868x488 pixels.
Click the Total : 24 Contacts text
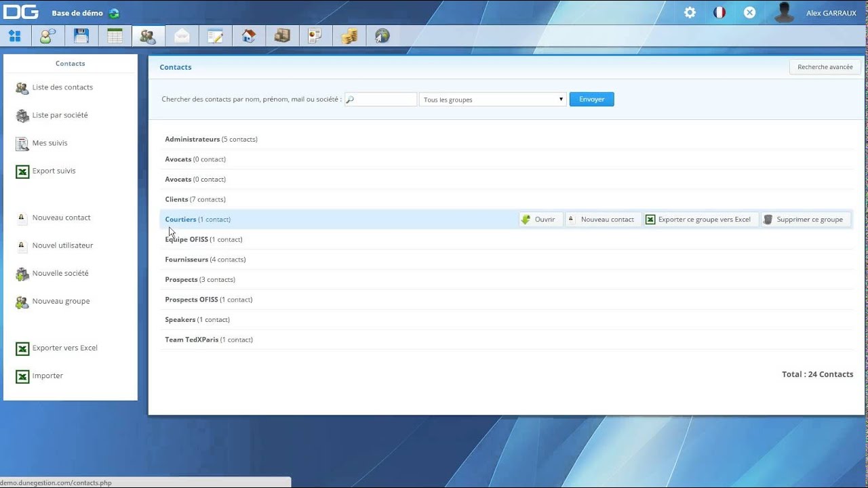click(x=817, y=374)
